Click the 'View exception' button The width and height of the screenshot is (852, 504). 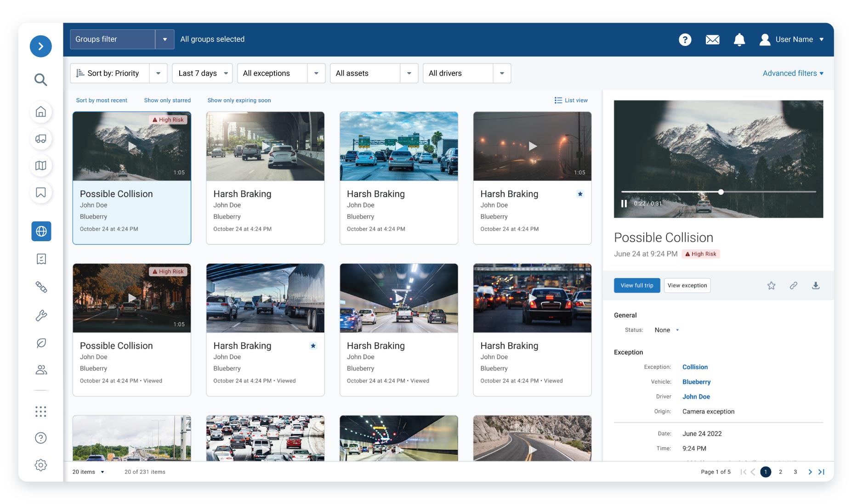(x=687, y=285)
